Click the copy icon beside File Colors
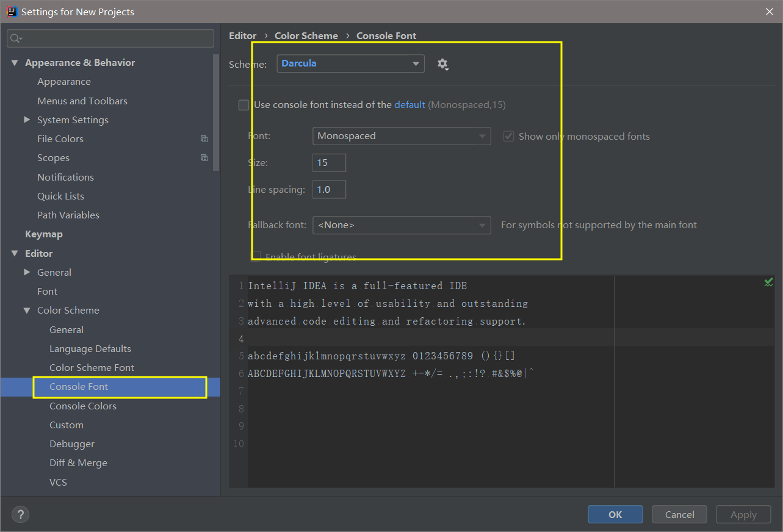The height and width of the screenshot is (532, 783). coord(204,139)
